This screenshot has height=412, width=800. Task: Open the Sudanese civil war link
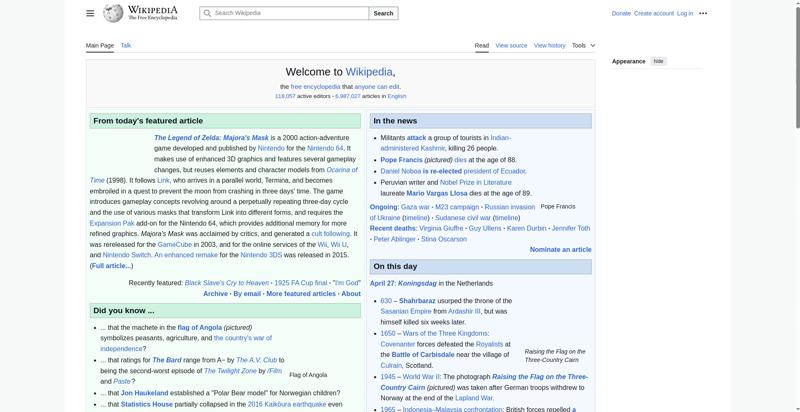[x=463, y=218]
